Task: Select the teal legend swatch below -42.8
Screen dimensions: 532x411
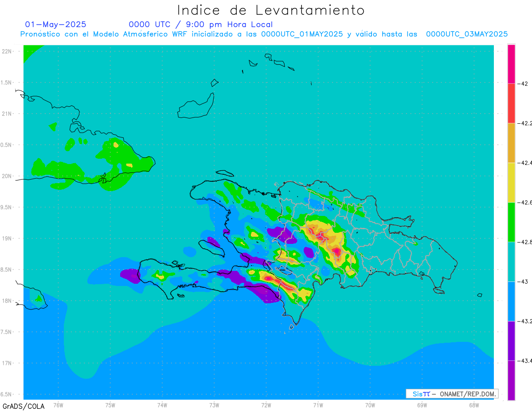Action: coord(511,262)
